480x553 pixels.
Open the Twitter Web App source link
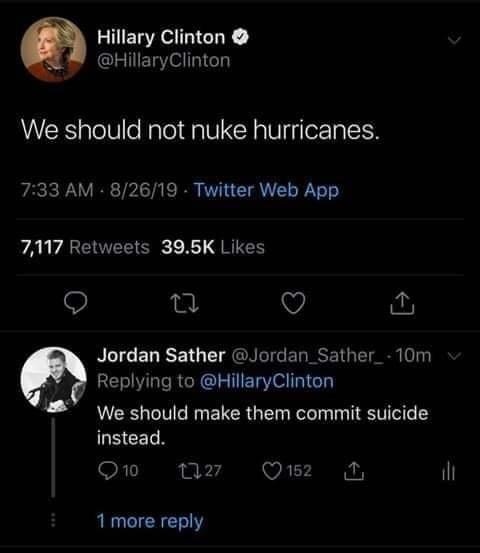tap(266, 190)
